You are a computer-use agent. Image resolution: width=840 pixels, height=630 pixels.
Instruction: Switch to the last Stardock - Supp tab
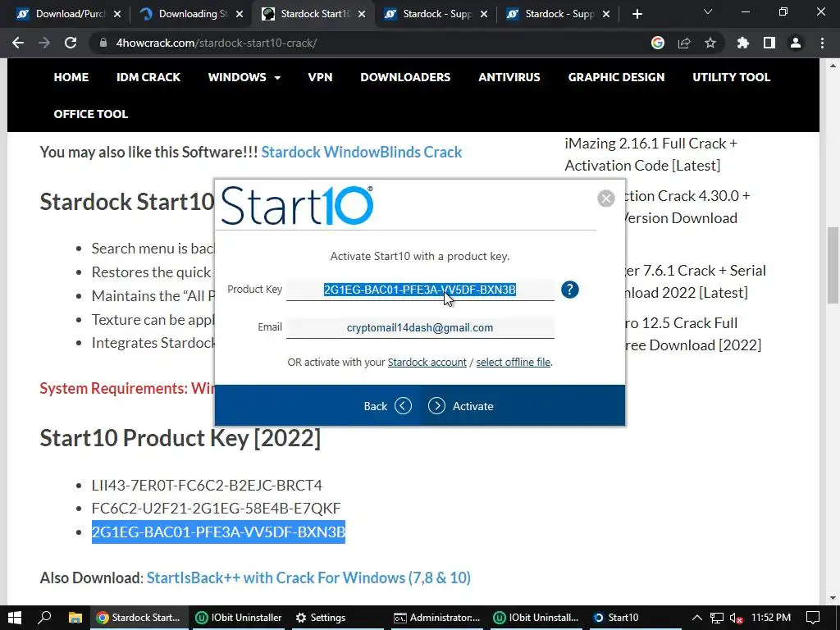pos(556,14)
